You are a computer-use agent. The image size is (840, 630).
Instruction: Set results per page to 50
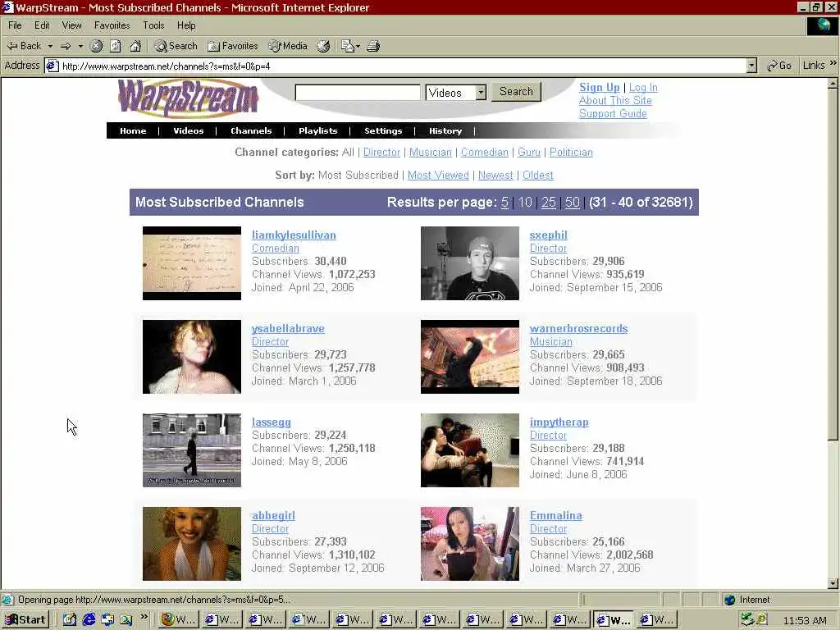coord(572,203)
